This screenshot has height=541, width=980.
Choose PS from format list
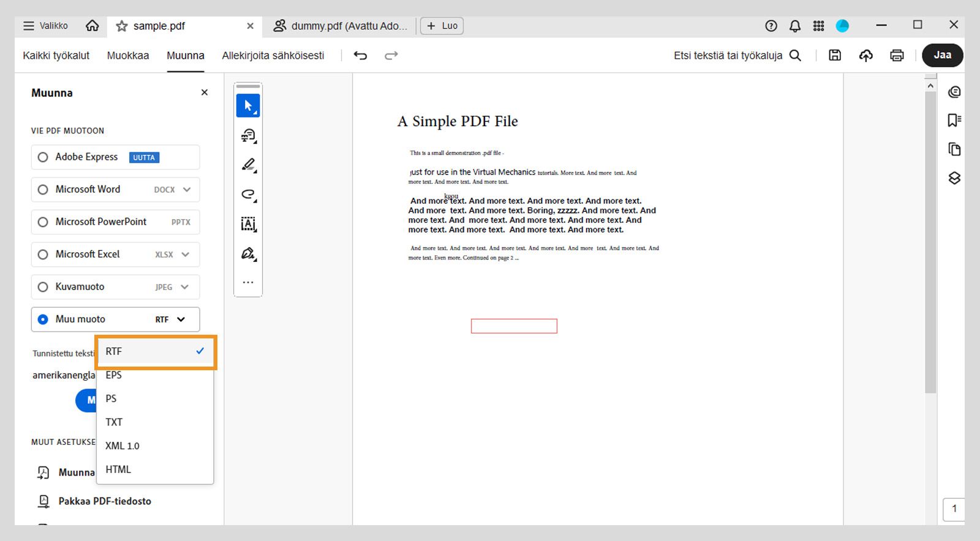[x=155, y=398]
